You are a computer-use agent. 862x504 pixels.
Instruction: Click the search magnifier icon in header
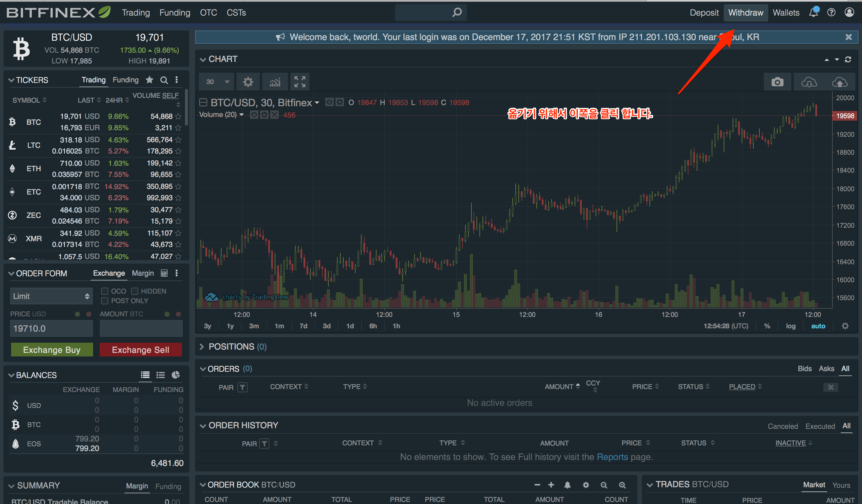(x=457, y=13)
